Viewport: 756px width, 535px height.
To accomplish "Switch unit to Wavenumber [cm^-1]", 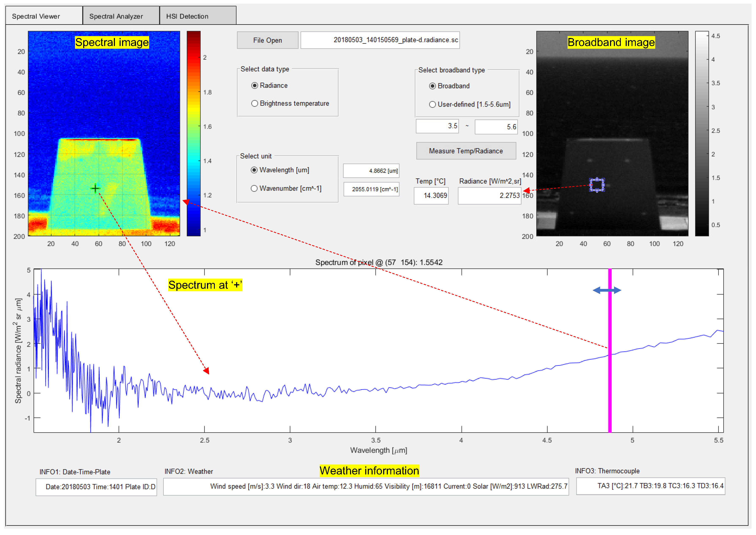I will 254,188.
